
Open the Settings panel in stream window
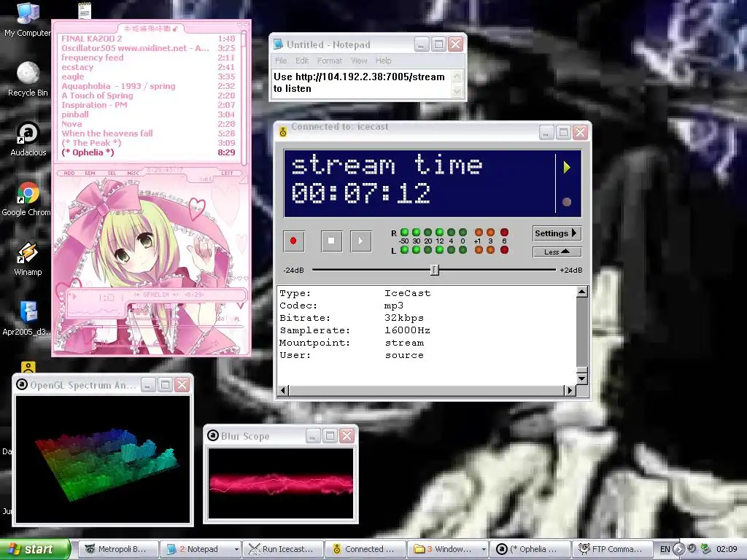click(x=557, y=233)
